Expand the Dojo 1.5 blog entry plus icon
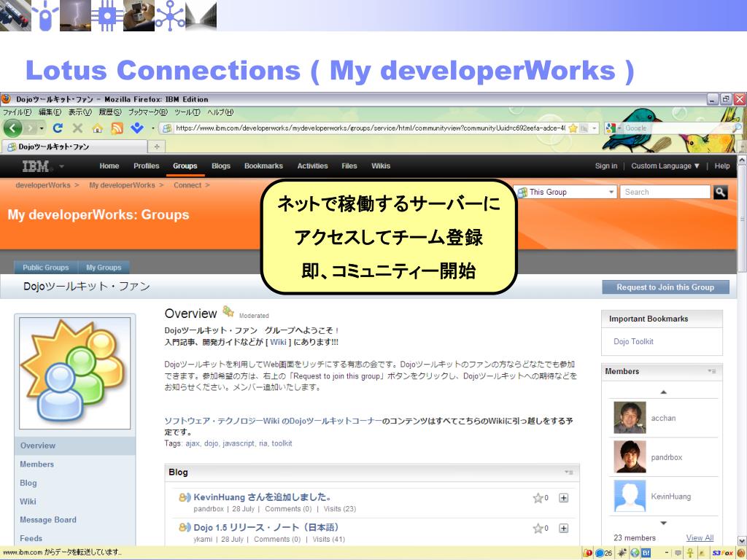The image size is (747, 560). coord(564,528)
